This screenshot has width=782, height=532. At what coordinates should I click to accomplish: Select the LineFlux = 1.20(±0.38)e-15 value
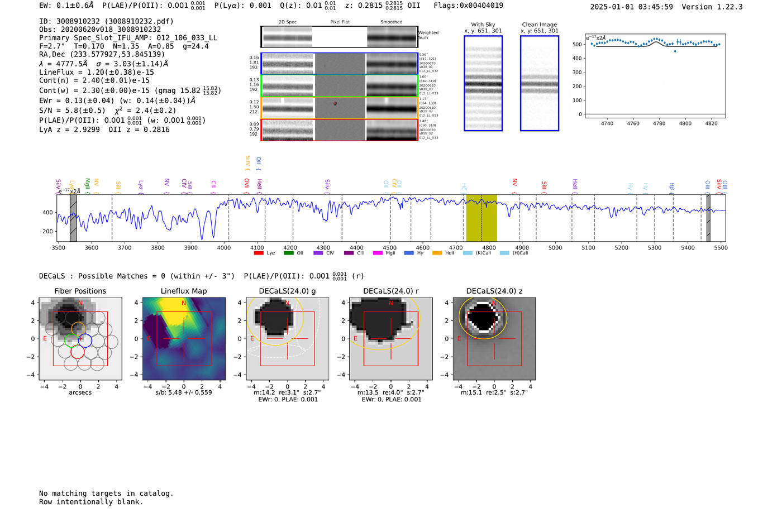[x=97, y=72]
